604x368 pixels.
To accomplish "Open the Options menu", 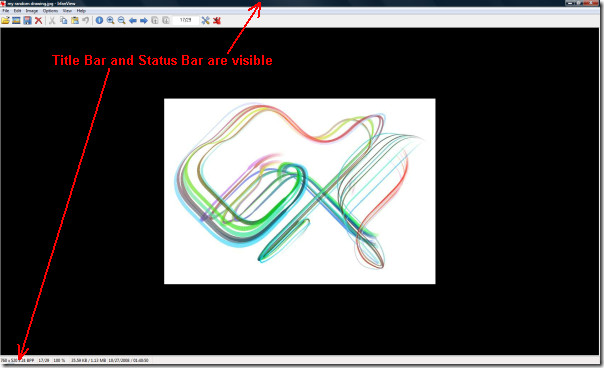I will tap(50, 11).
